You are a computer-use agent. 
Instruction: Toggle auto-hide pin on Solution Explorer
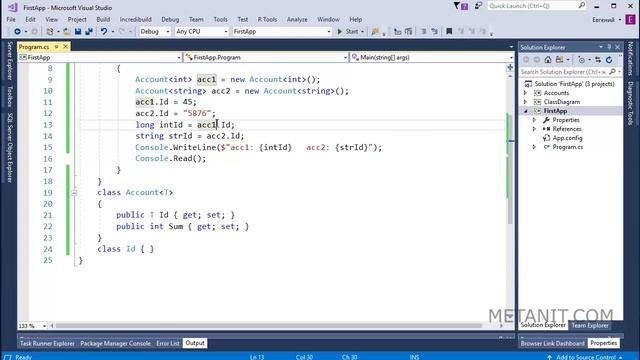(x=609, y=47)
